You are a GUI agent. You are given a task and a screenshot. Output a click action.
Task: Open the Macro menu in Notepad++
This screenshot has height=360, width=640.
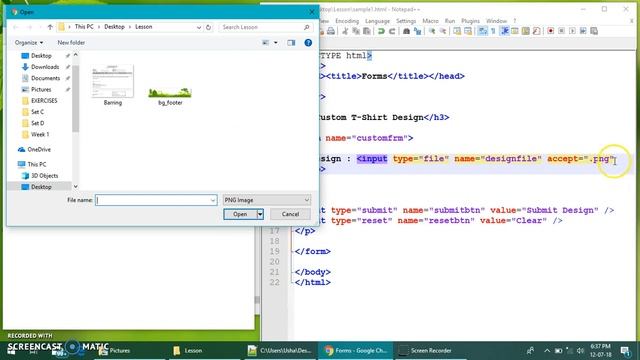430,21
